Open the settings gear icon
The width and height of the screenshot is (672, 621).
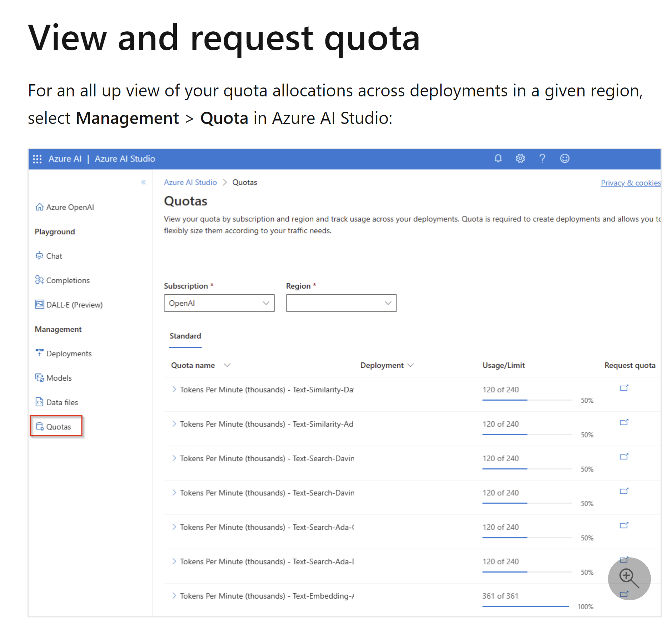pyautogui.click(x=520, y=159)
